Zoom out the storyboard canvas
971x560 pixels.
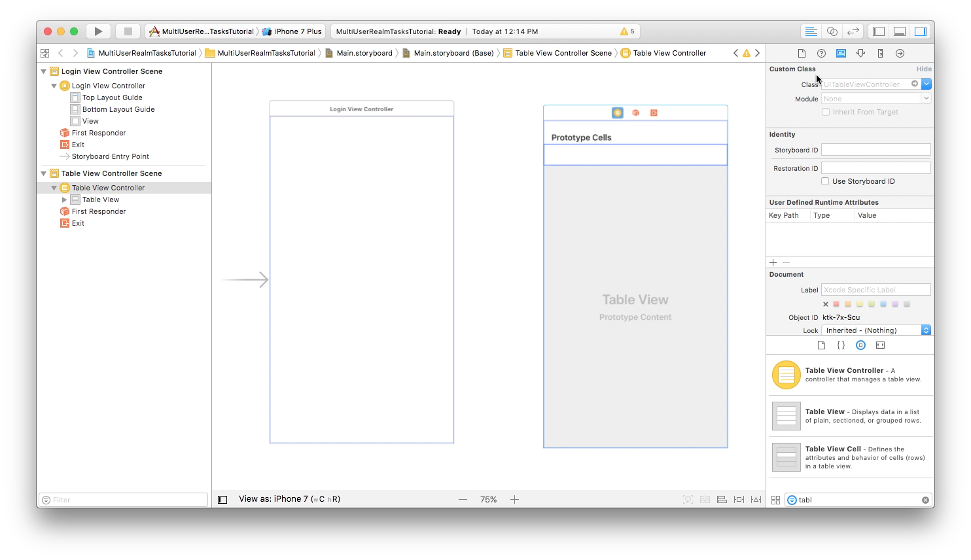[x=463, y=500]
